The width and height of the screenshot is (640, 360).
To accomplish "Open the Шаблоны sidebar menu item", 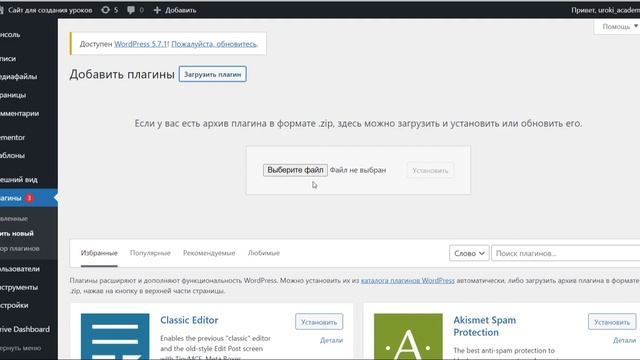I will point(29,156).
